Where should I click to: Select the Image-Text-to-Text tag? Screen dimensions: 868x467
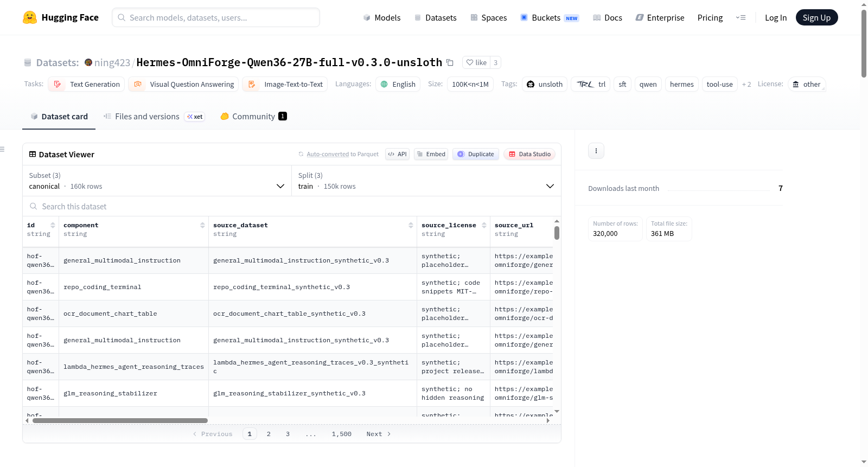coord(285,84)
